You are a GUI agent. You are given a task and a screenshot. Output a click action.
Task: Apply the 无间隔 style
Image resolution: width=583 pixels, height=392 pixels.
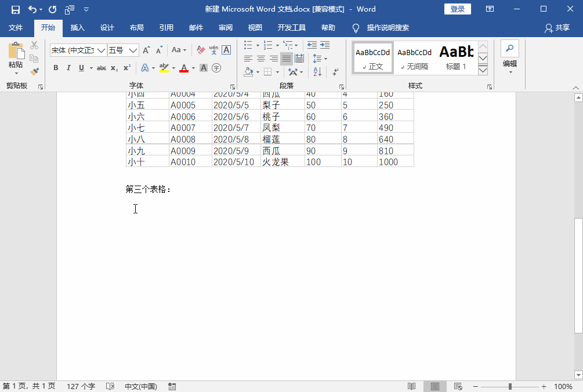(x=415, y=58)
